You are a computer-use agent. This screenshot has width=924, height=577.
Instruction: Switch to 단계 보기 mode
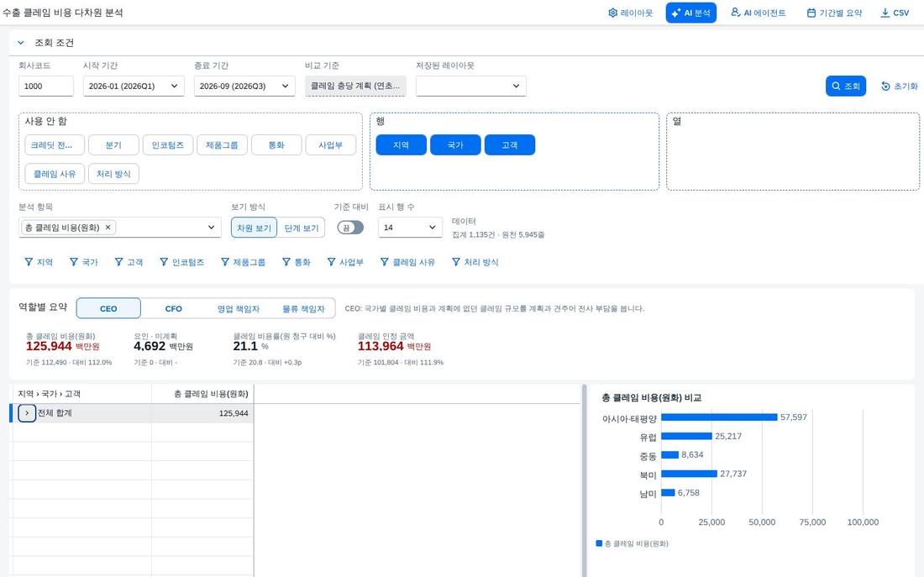(x=301, y=228)
